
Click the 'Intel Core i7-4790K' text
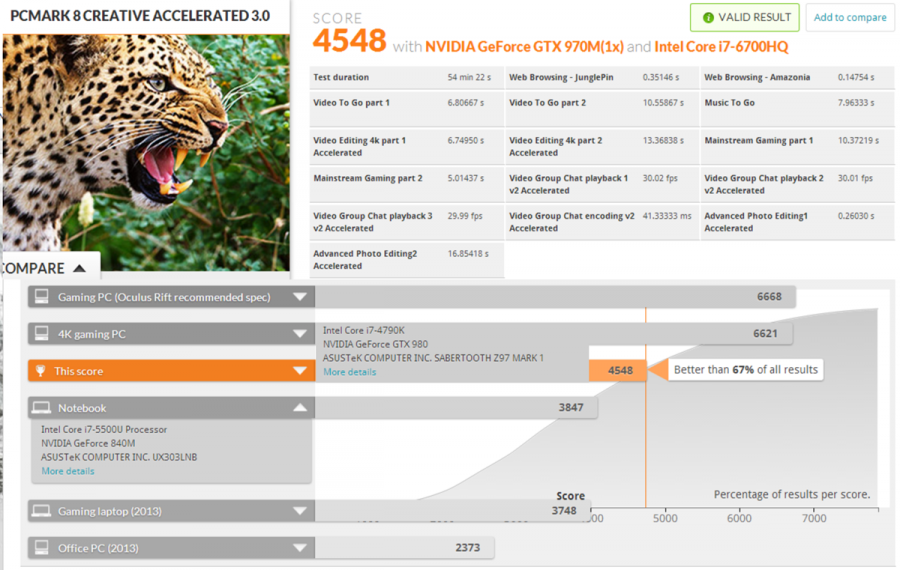[363, 330]
